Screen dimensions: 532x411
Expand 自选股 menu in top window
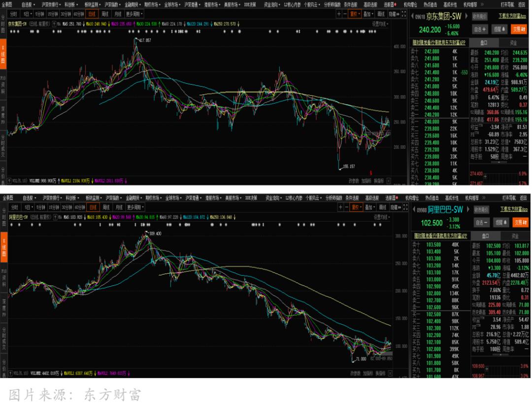(28, 5)
